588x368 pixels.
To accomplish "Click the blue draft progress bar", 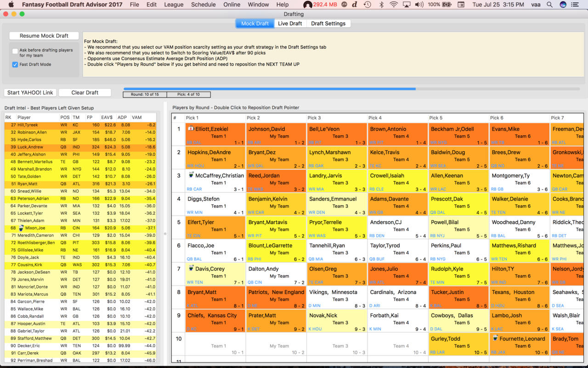I will 269,89.
